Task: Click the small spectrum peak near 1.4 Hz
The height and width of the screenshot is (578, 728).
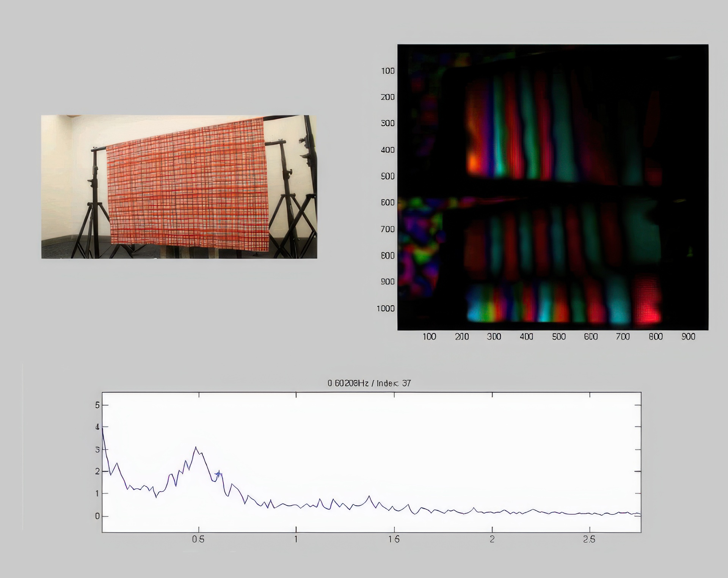Action: 369,496
